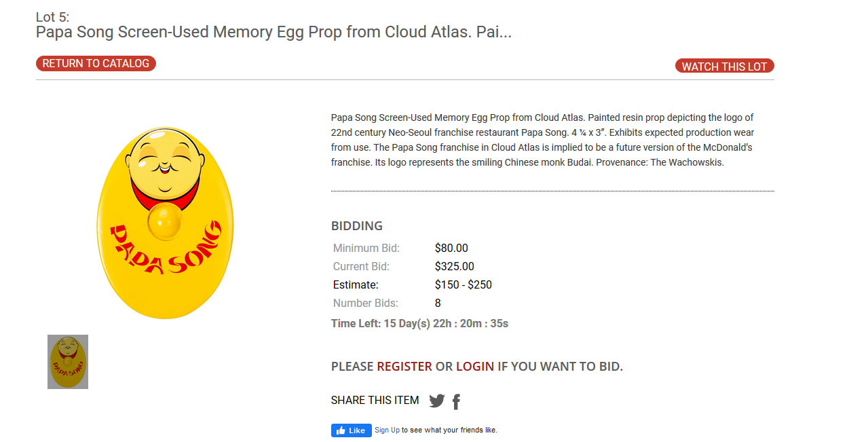Image resolution: width=868 pixels, height=442 pixels.
Task: Click the Estimate label
Action: tap(356, 285)
